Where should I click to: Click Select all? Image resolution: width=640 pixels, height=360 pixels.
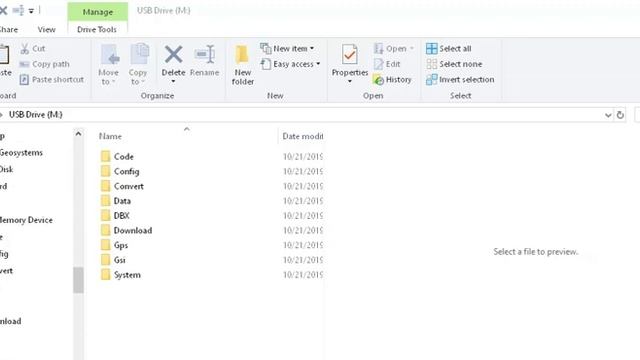pyautogui.click(x=449, y=49)
